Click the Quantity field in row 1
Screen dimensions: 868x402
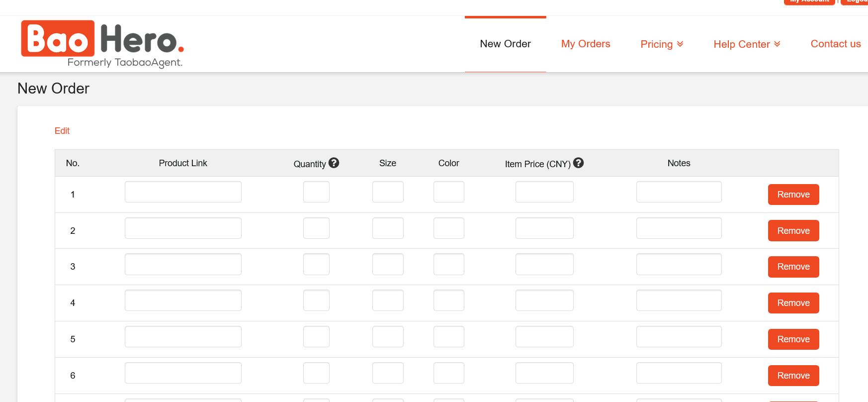tap(316, 192)
